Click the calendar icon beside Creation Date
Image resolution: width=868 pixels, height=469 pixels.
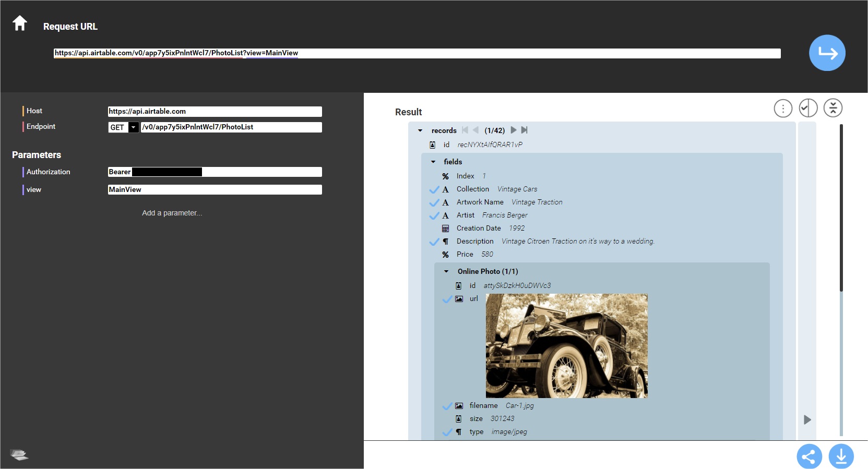tap(445, 229)
